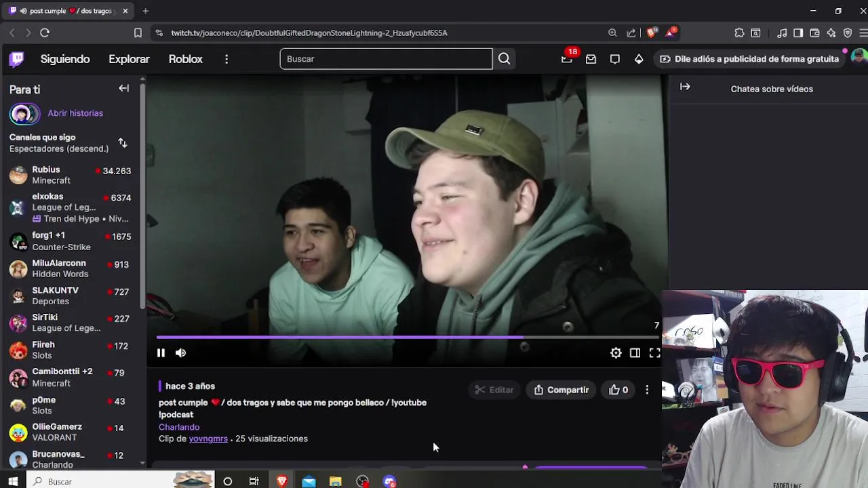Click the Bits diamond icon
The width and height of the screenshot is (868, 488).
(639, 59)
